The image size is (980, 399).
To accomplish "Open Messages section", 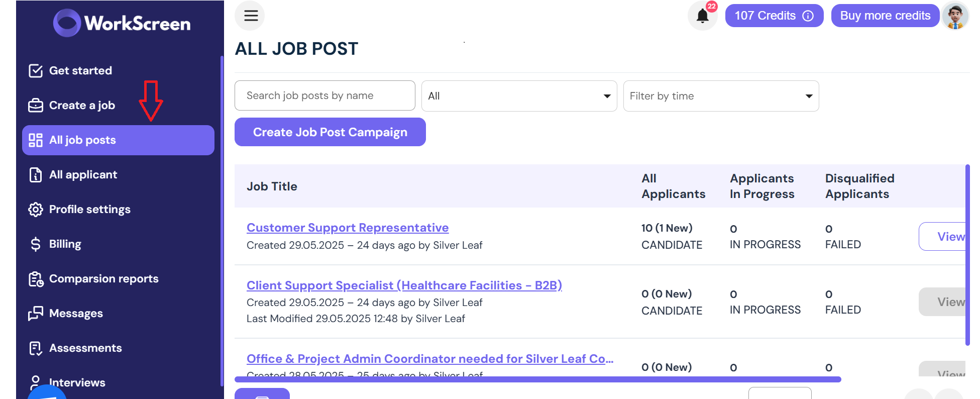I will [118, 314].
